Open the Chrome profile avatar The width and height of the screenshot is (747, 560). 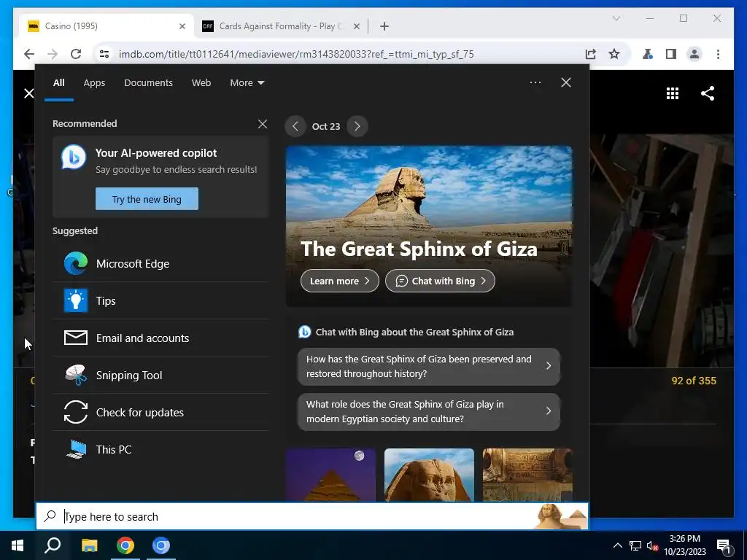[x=694, y=54]
